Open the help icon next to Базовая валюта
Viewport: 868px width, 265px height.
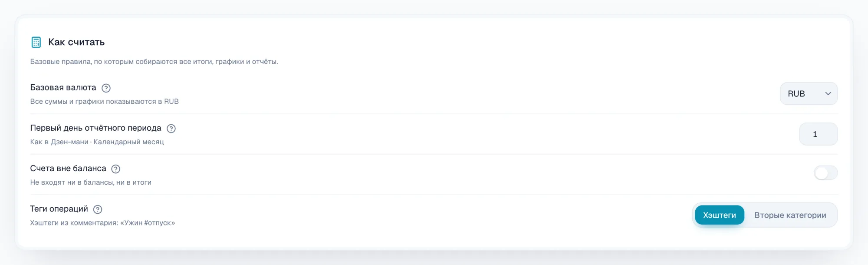(106, 88)
